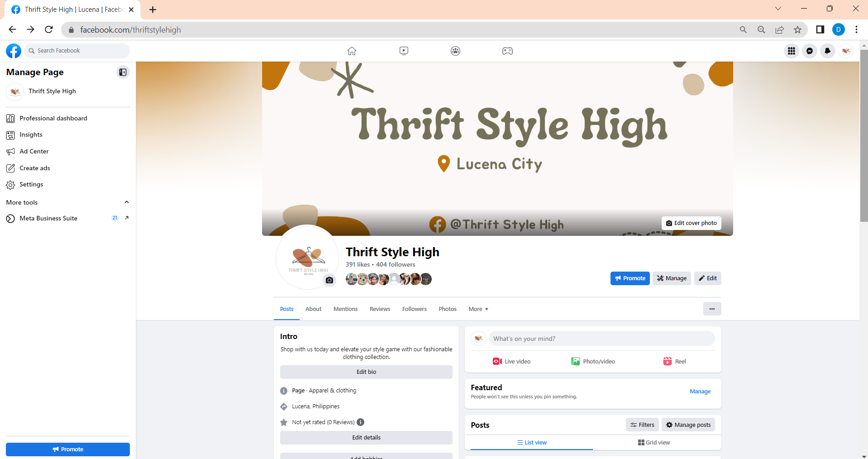
Task: Click the Edit details button
Action: click(x=366, y=438)
